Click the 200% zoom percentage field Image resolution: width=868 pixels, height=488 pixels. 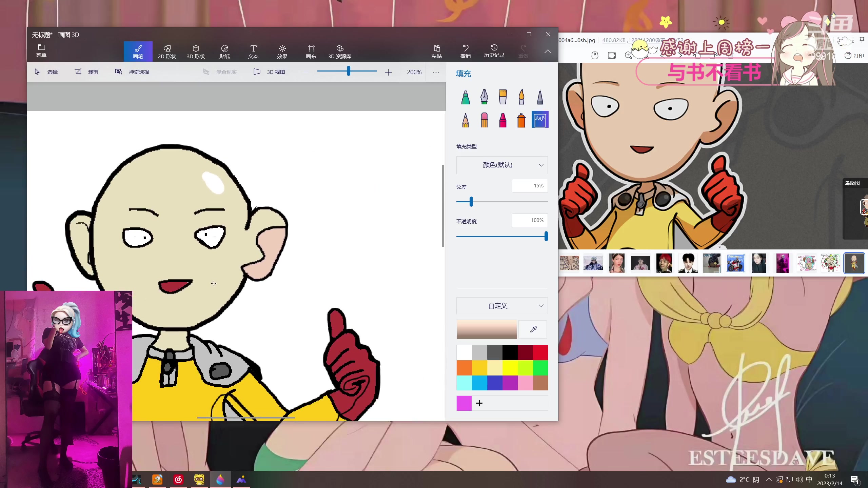(x=414, y=72)
